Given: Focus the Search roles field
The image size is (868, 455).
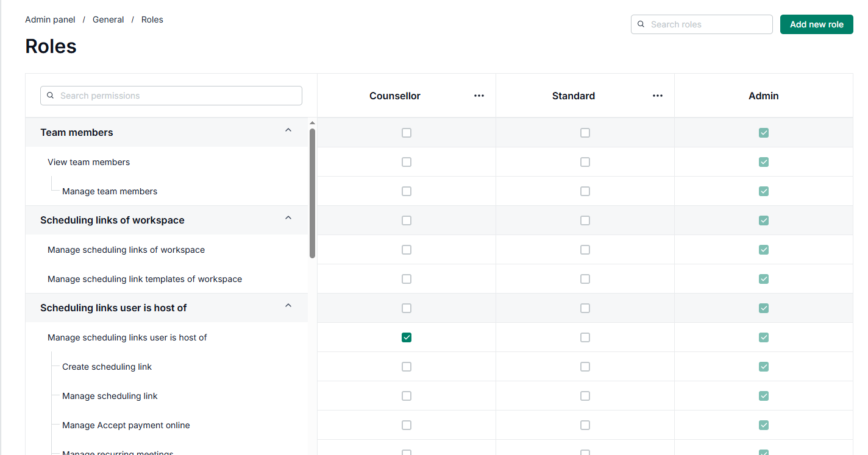Looking at the screenshot, I should click(702, 24).
